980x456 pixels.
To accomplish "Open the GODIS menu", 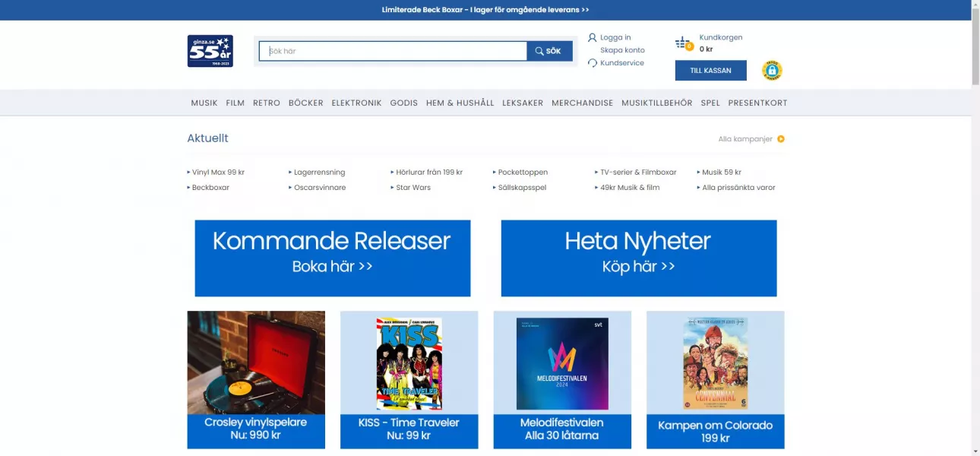I will point(404,103).
